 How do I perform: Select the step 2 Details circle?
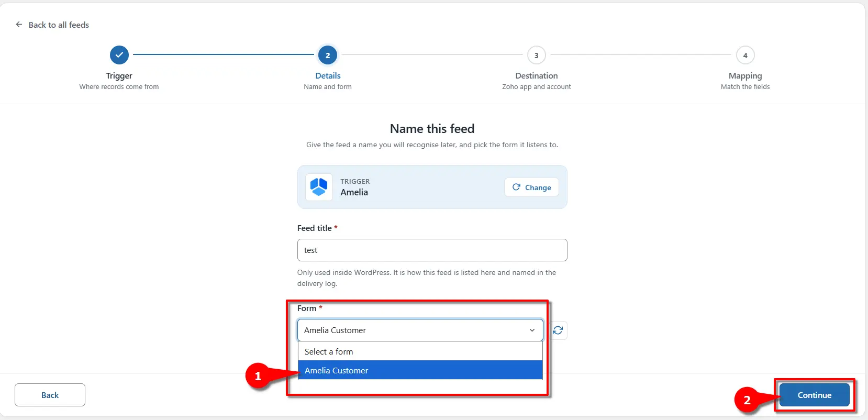[328, 55]
